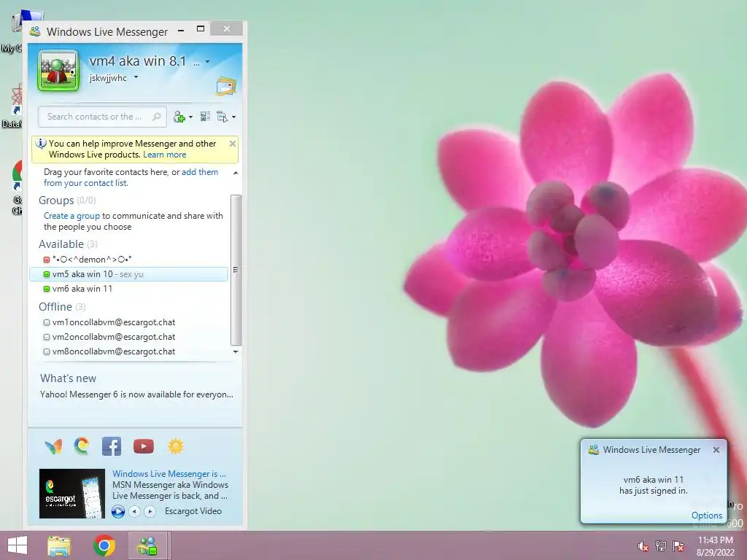Click the vm6 aka win 11 has just signed in text

(x=653, y=485)
